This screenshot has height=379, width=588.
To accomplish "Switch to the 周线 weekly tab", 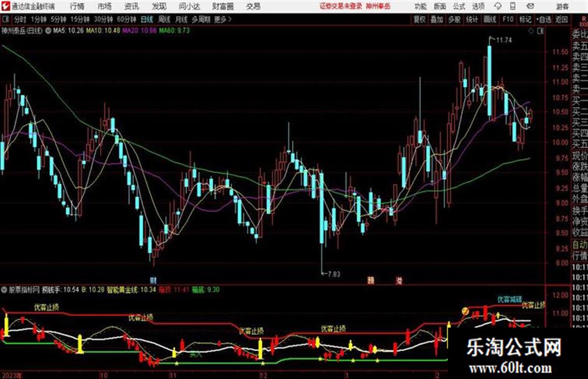I will [164, 19].
